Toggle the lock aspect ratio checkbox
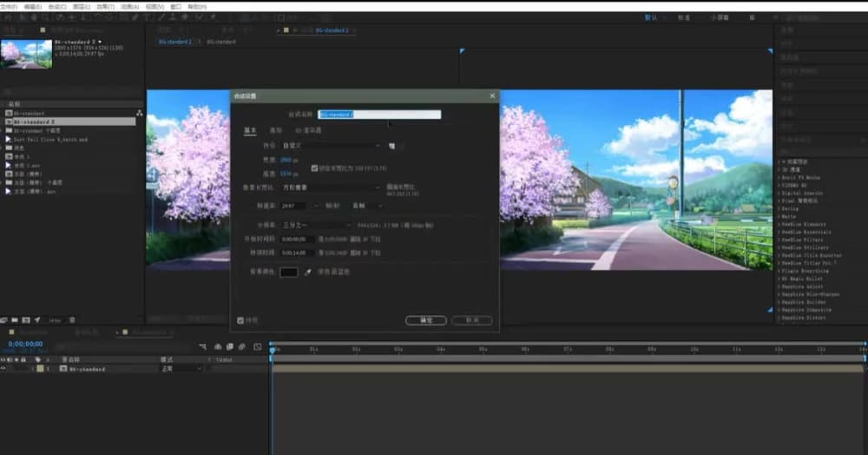 [x=314, y=168]
